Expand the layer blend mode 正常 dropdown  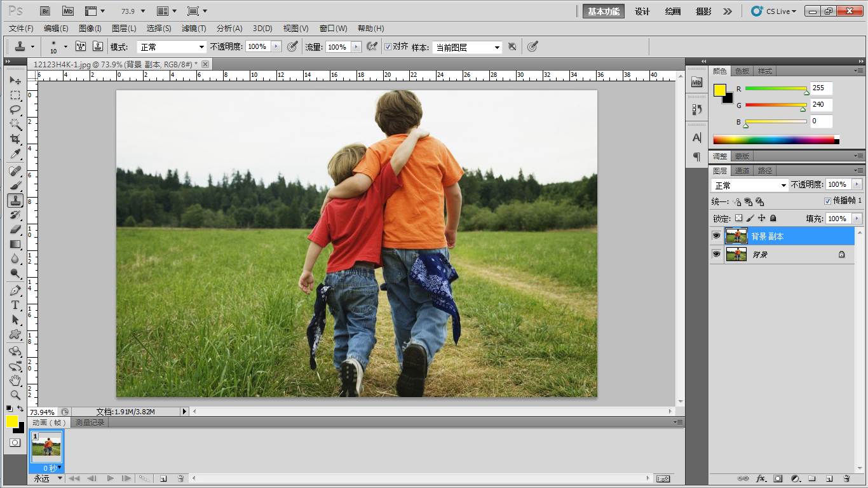(749, 185)
